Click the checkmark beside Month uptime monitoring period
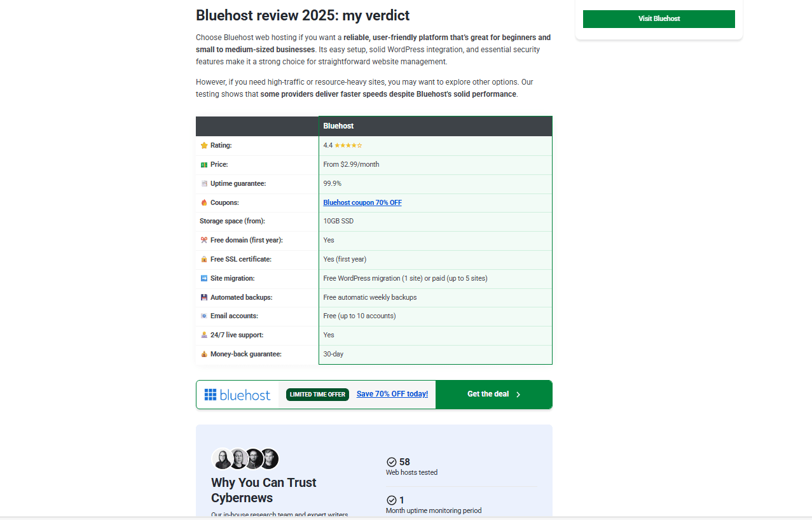The image size is (812, 520). [x=392, y=500]
